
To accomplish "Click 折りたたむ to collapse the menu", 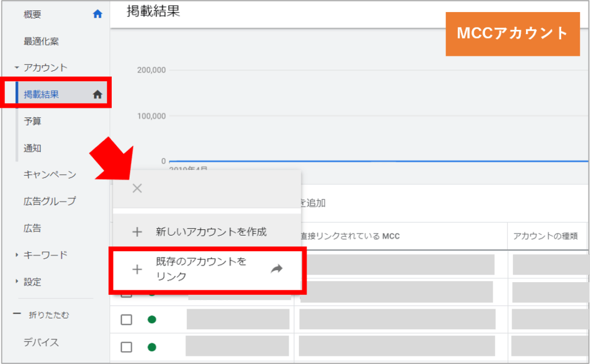I will point(49,315).
